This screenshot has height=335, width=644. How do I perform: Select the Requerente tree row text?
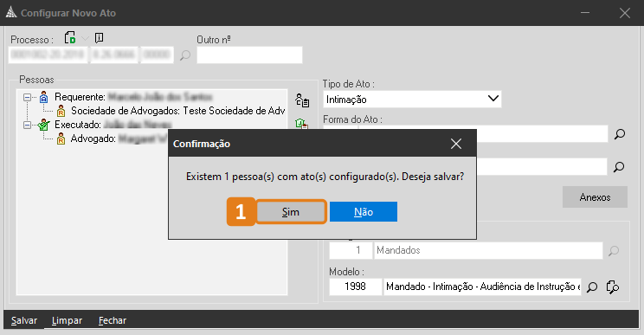click(133, 97)
